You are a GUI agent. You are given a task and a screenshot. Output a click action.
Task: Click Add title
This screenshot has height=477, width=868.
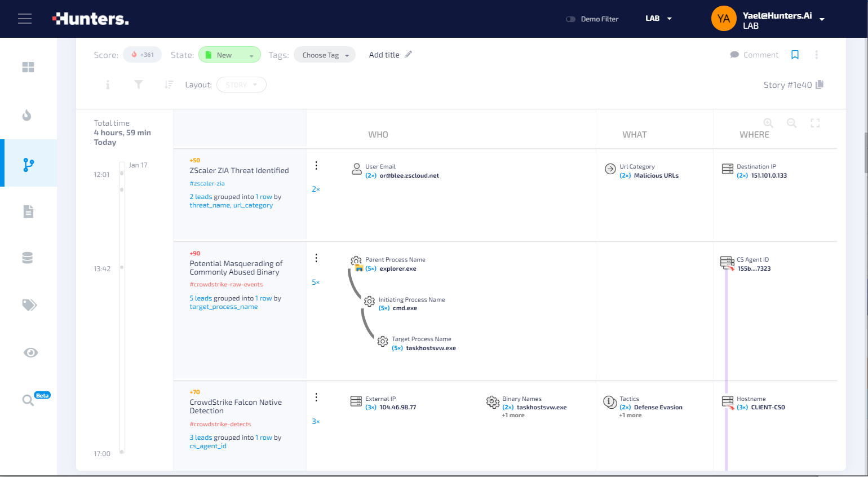pos(384,55)
